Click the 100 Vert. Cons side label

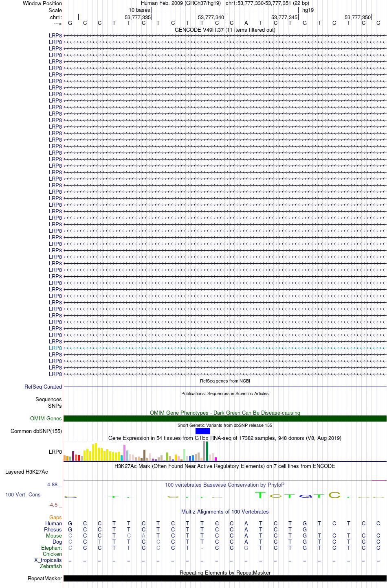tap(23, 494)
